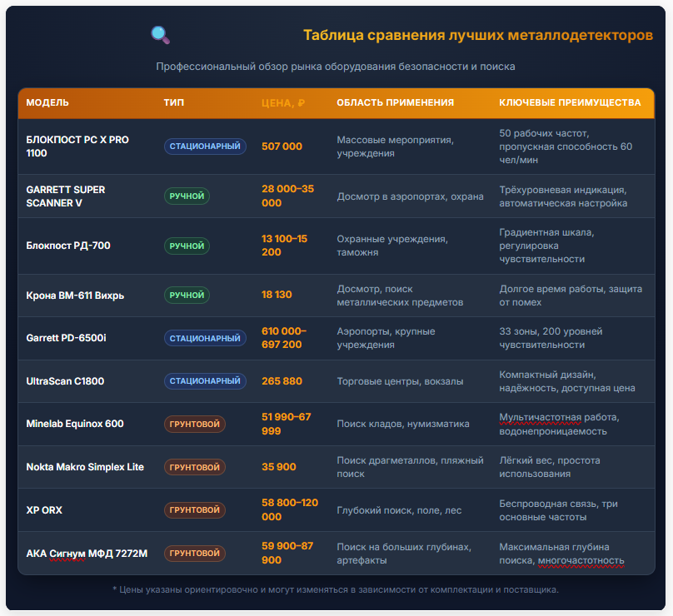
Task: Click the price '18 130'
Action: pos(277,295)
